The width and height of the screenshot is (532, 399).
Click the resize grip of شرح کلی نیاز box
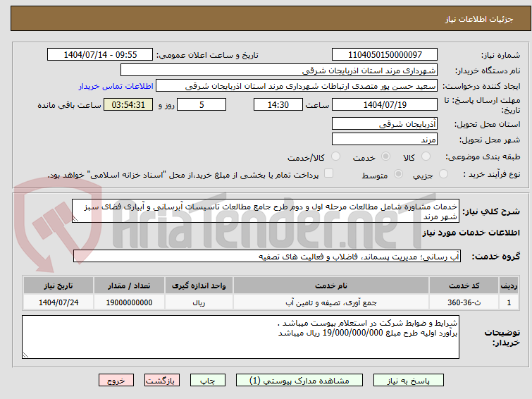click(x=75, y=219)
